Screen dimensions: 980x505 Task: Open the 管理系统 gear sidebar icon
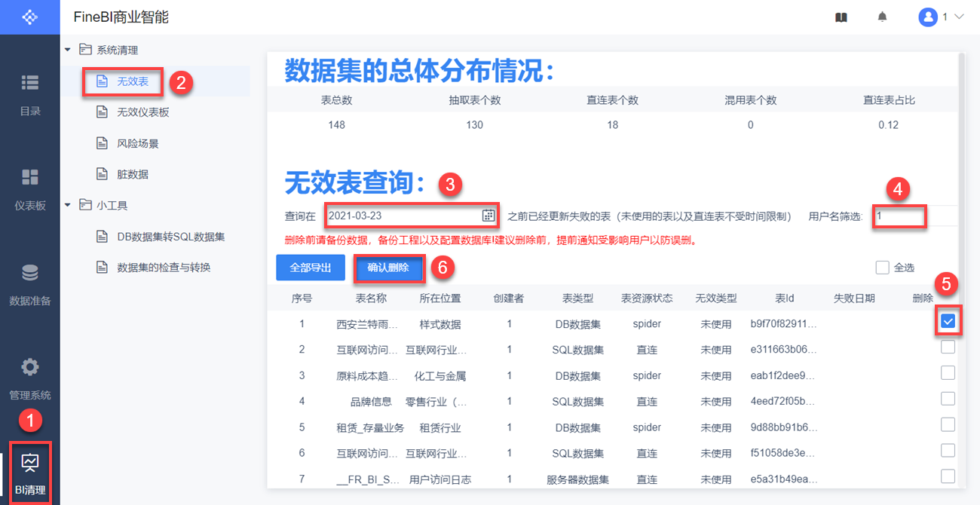(30, 368)
